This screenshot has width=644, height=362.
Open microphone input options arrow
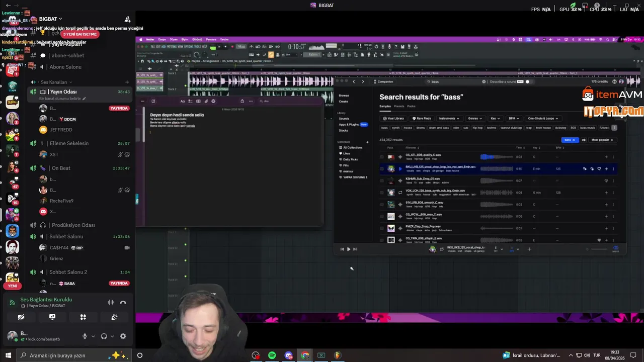point(93,336)
